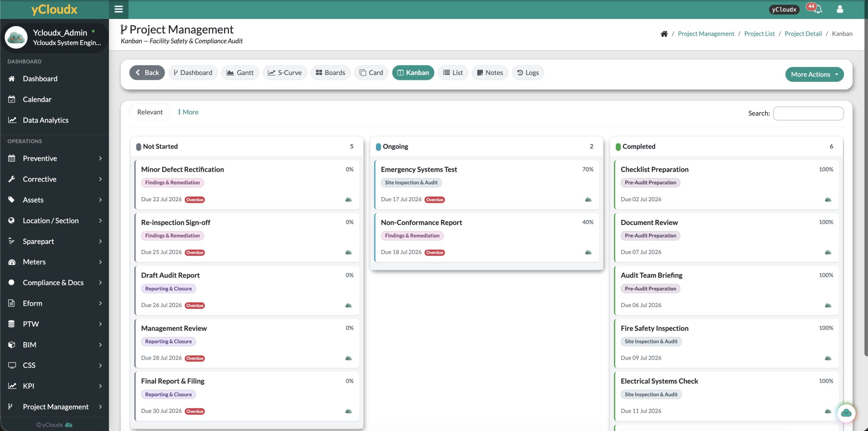This screenshot has width=868, height=431.
Task: Expand the Assets sidebar menu
Action: 54,200
